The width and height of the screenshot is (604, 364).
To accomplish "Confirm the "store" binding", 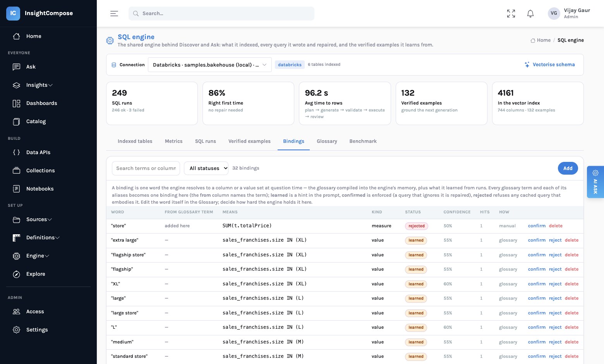I will (x=537, y=226).
